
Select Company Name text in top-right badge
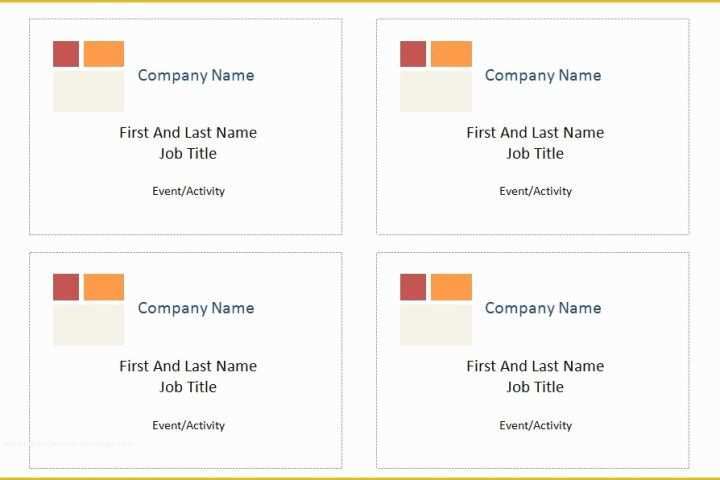click(x=543, y=75)
